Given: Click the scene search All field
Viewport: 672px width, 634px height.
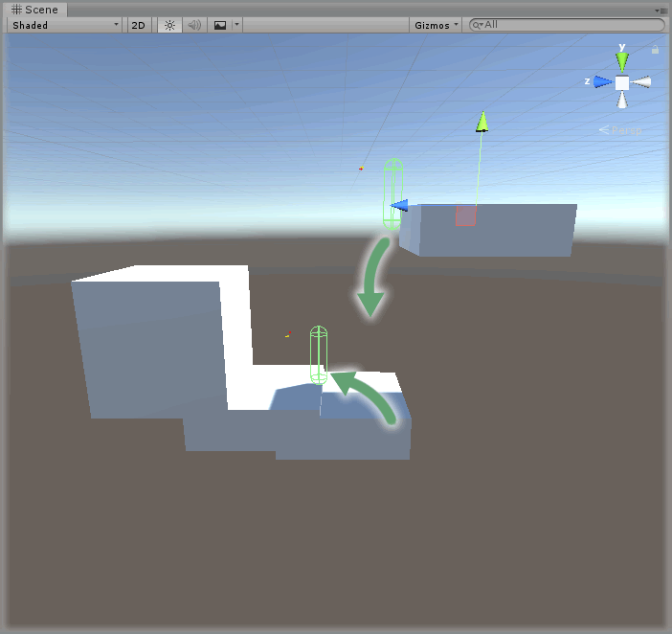Looking at the screenshot, I should click(x=567, y=25).
